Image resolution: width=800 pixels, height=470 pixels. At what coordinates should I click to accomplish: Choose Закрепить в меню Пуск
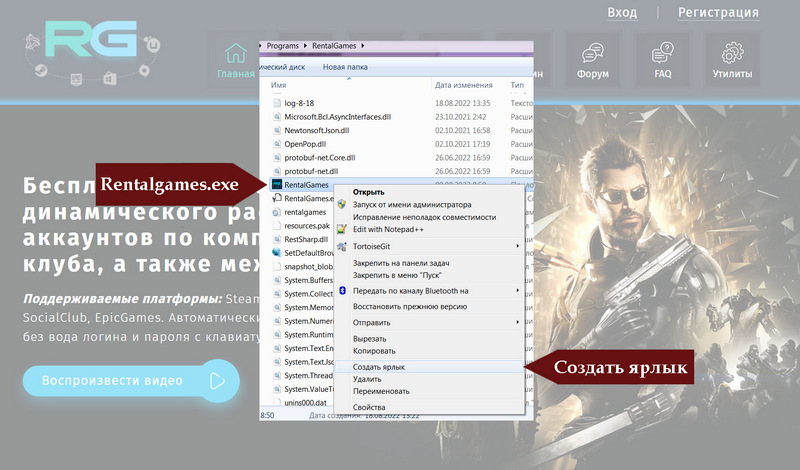point(397,275)
